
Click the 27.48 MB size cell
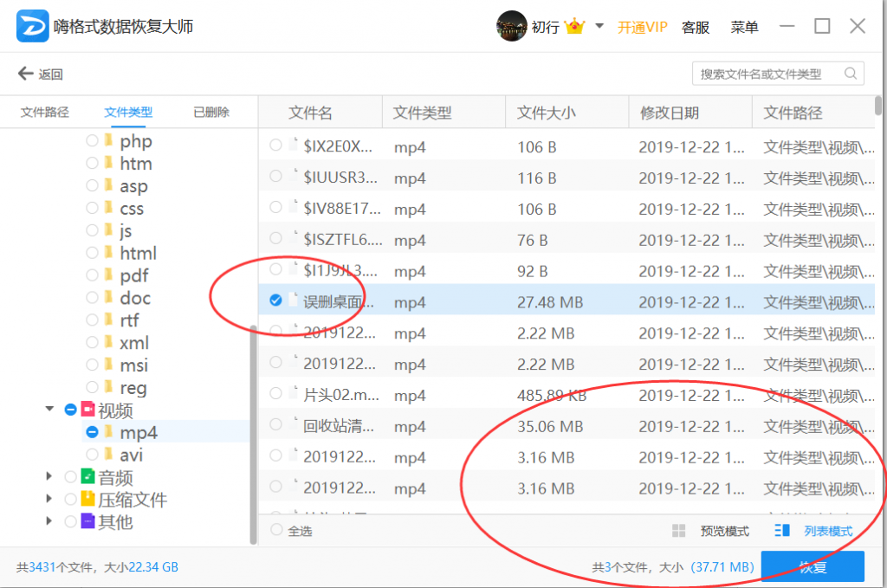550,302
